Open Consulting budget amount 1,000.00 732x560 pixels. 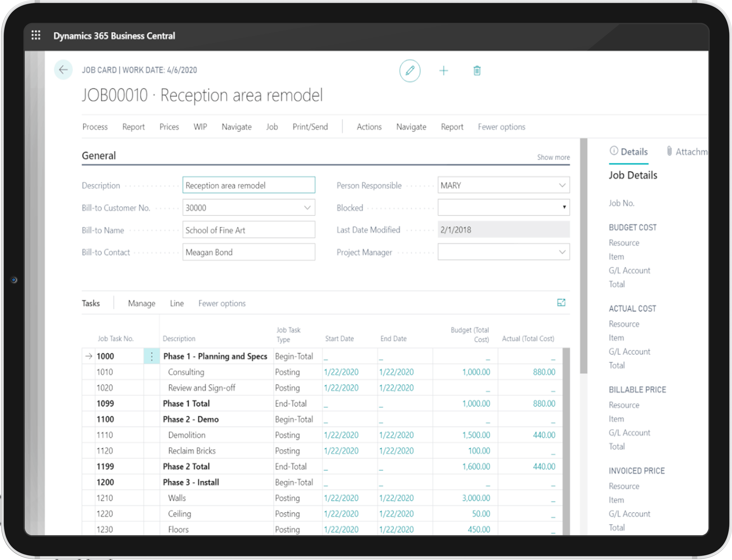[x=476, y=372]
